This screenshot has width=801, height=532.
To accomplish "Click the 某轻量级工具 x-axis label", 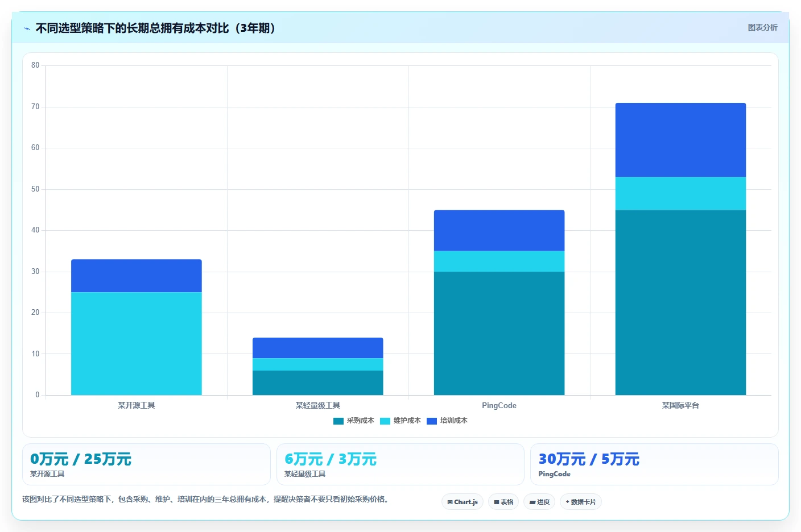I will pyautogui.click(x=318, y=406).
